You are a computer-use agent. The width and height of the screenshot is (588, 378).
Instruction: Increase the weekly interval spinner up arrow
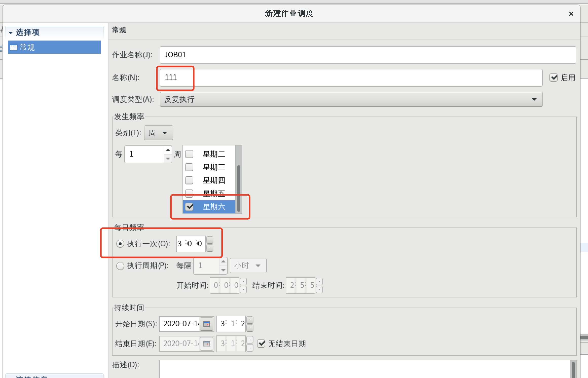[x=168, y=150]
